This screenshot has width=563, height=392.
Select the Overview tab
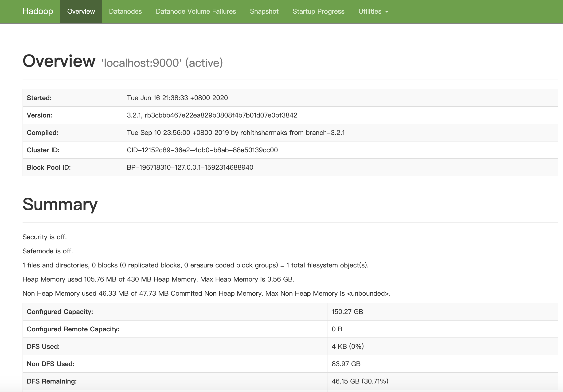81,11
